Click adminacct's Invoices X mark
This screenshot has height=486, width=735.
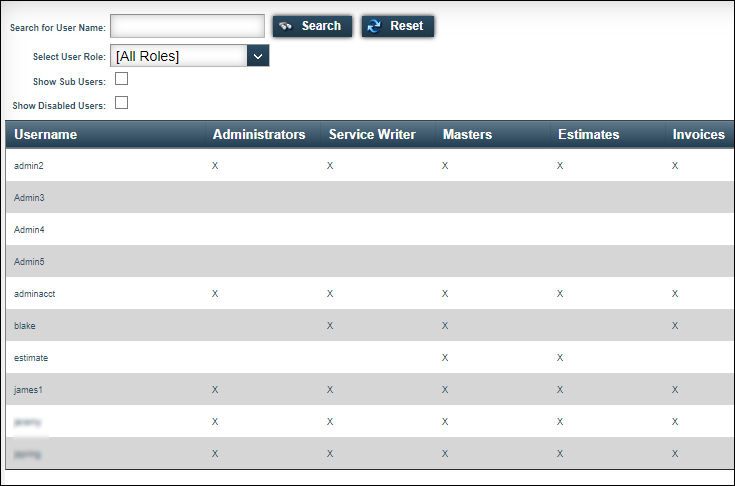click(x=675, y=293)
